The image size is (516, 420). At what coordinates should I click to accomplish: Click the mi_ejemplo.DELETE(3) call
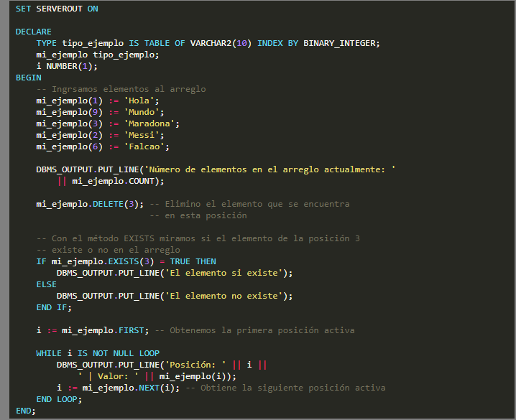[x=90, y=204]
